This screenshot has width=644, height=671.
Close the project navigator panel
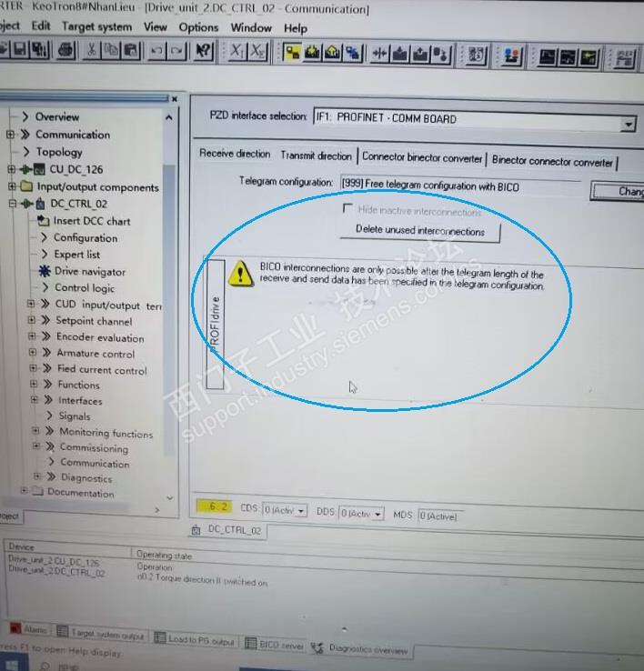coord(175,99)
